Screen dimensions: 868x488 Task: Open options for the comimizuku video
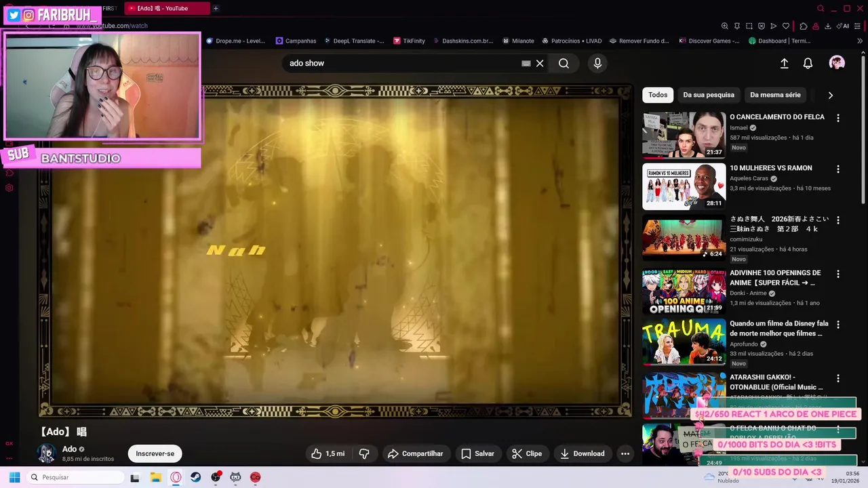[838, 220]
